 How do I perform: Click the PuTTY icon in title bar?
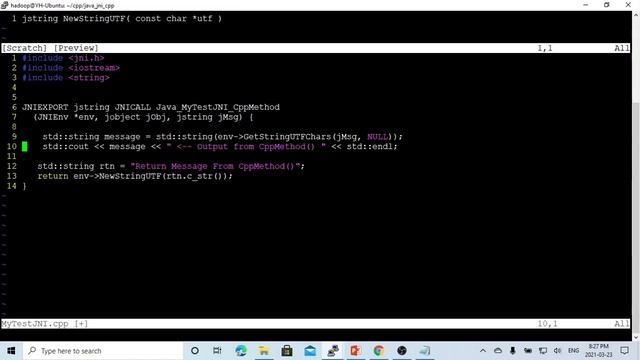click(4, 5)
